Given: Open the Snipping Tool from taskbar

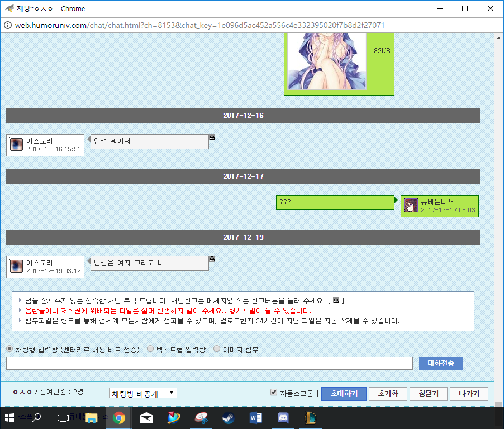Looking at the screenshot, I should 201,418.
